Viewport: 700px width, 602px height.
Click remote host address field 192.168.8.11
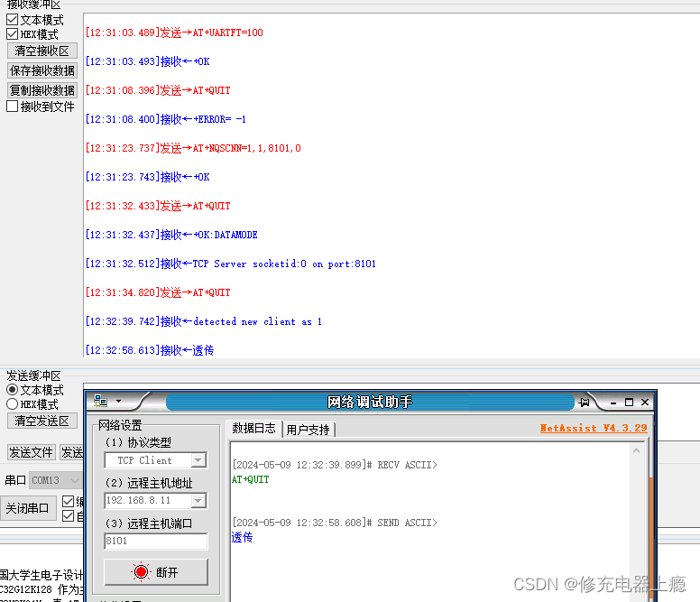pyautogui.click(x=148, y=501)
